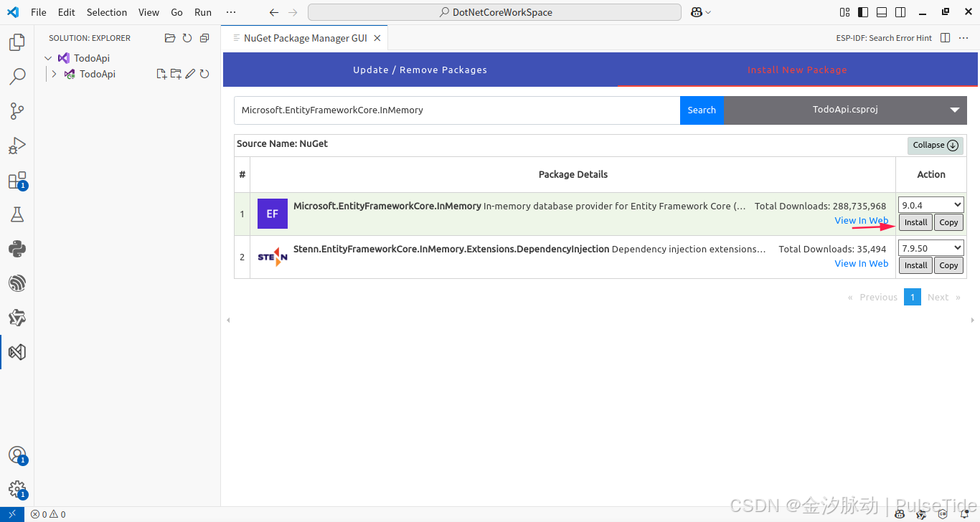980x522 pixels.
Task: Go back with the navigation arrow
Action: point(274,12)
